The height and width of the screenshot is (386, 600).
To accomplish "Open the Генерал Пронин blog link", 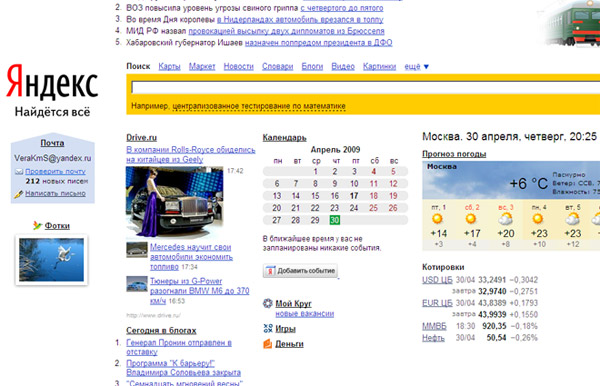I will pos(179,347).
